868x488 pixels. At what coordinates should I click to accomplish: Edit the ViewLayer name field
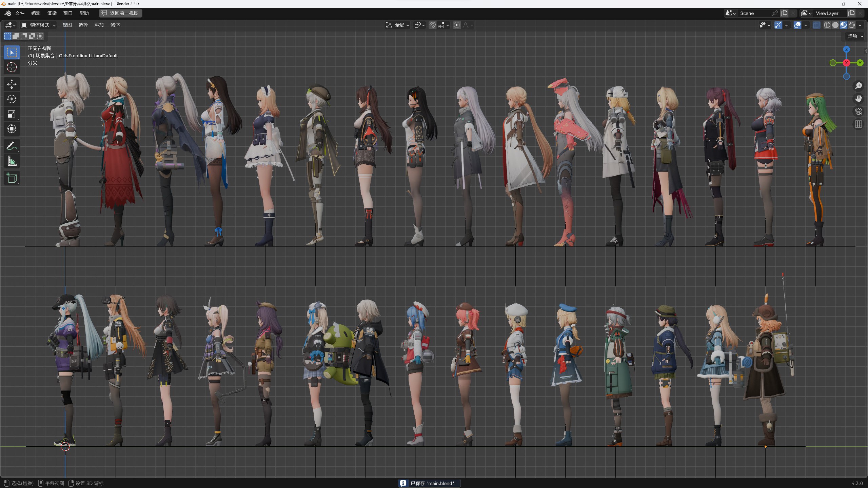click(830, 13)
